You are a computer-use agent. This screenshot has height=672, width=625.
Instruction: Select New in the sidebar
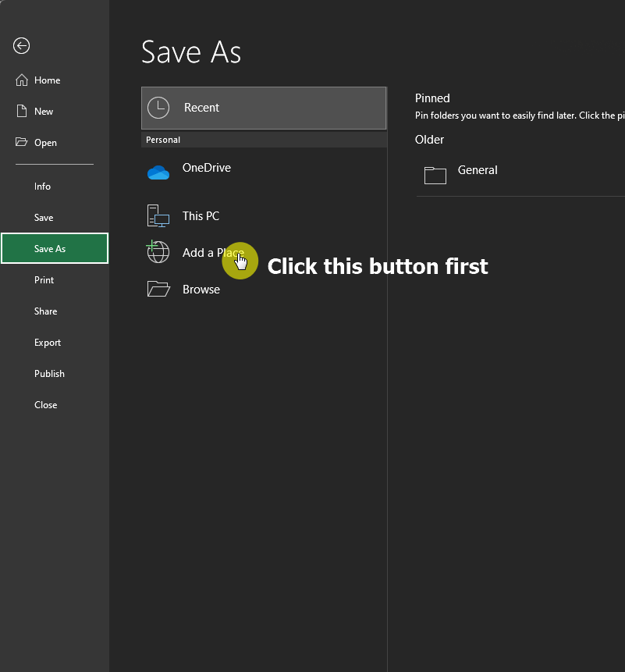pyautogui.click(x=55, y=112)
